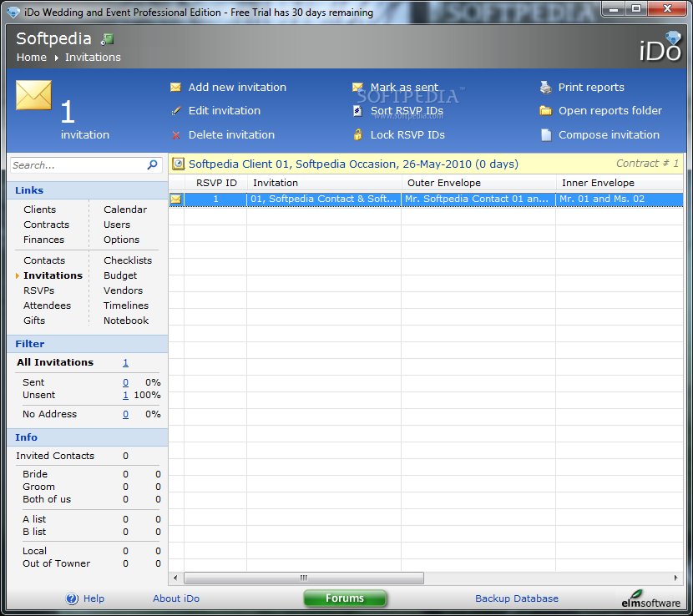Image resolution: width=693 pixels, height=616 pixels.
Task: Click the scrollbar left arrow
Action: pos(175,578)
